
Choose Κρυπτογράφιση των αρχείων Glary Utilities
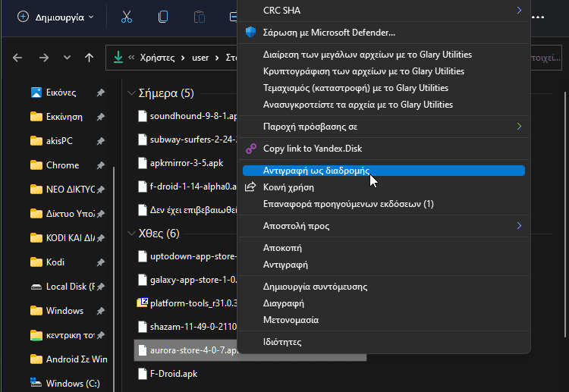pos(384,71)
